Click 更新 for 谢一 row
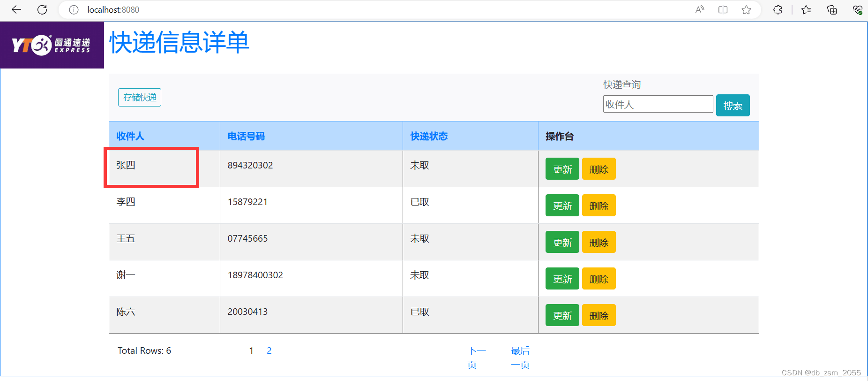 562,279
